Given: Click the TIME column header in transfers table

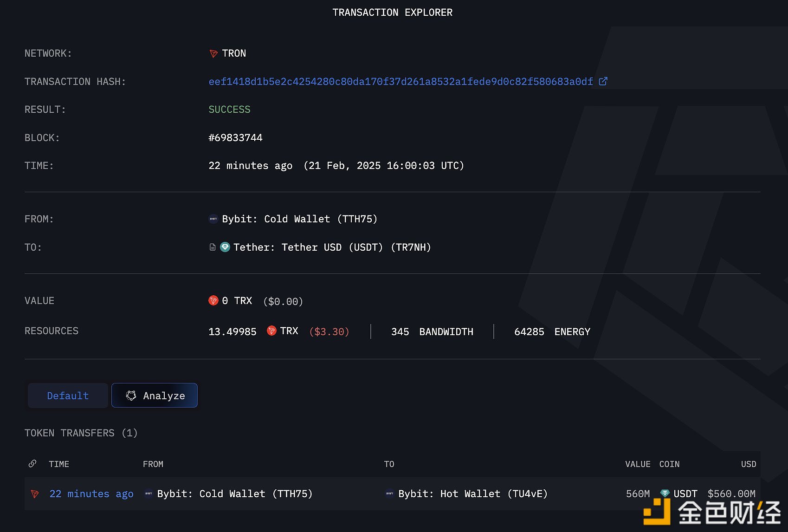Looking at the screenshot, I should pyautogui.click(x=59, y=464).
